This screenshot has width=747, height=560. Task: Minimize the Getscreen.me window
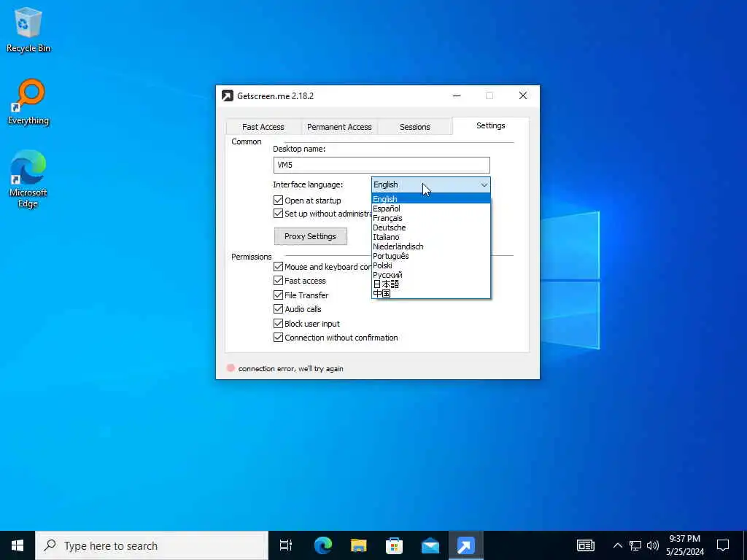[457, 96]
